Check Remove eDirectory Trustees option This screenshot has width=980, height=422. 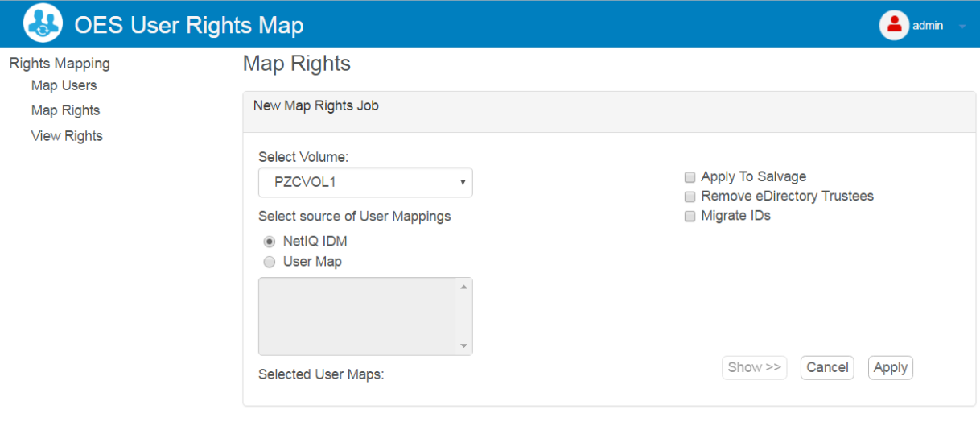(x=690, y=197)
